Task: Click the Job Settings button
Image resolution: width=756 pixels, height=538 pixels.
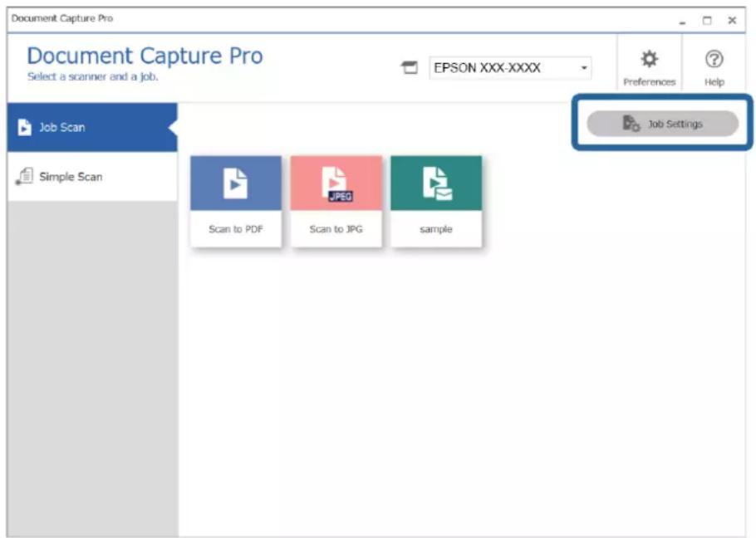Action: point(662,124)
